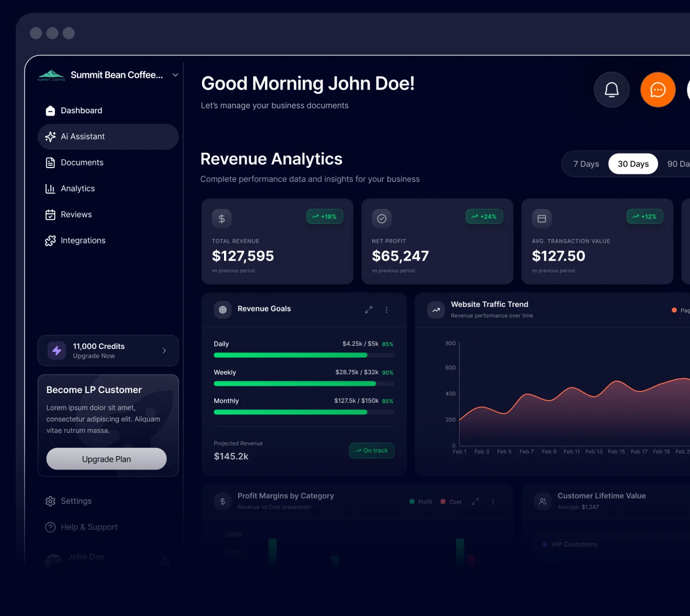The height and width of the screenshot is (616, 690).
Task: Click the +12% Avg. Transaction growth badge
Action: click(x=645, y=217)
